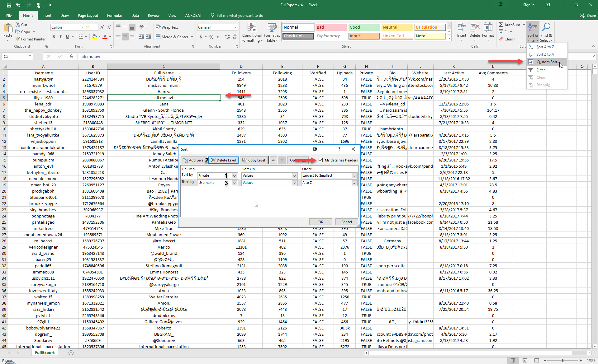Open the General number format dropdown
The image size is (598, 364).
(x=235, y=27)
